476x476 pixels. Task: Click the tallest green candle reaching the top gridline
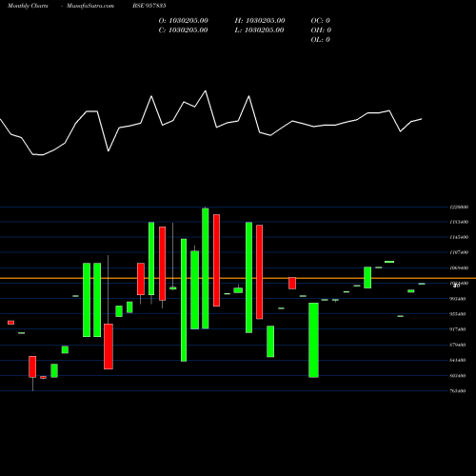click(206, 268)
